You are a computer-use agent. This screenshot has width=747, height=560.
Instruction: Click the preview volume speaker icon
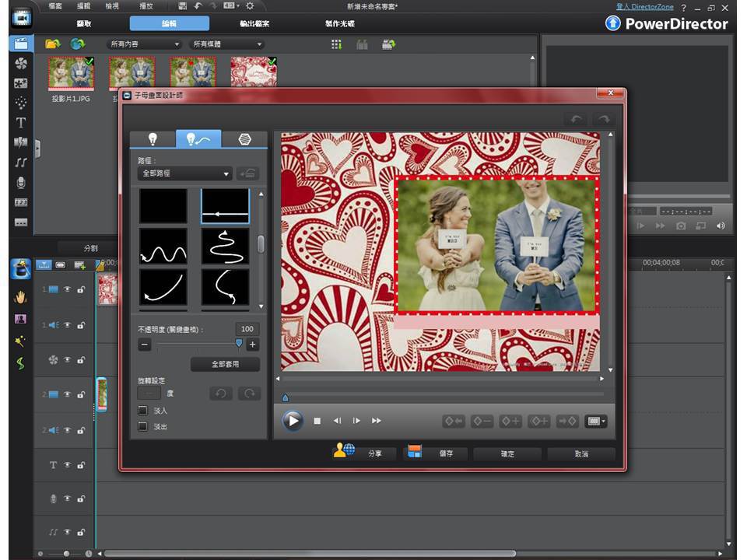coord(721,226)
